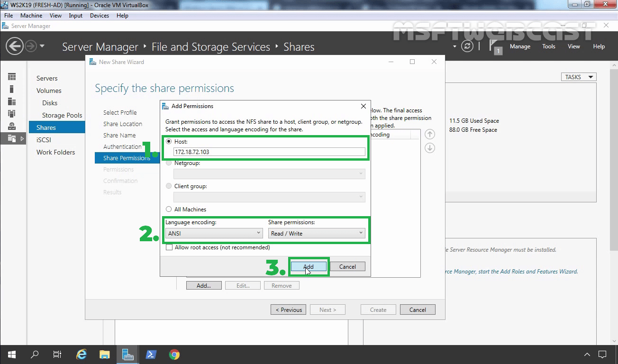This screenshot has height=364, width=618.
Task: Show hidden system tray icons
Action: tap(587, 355)
